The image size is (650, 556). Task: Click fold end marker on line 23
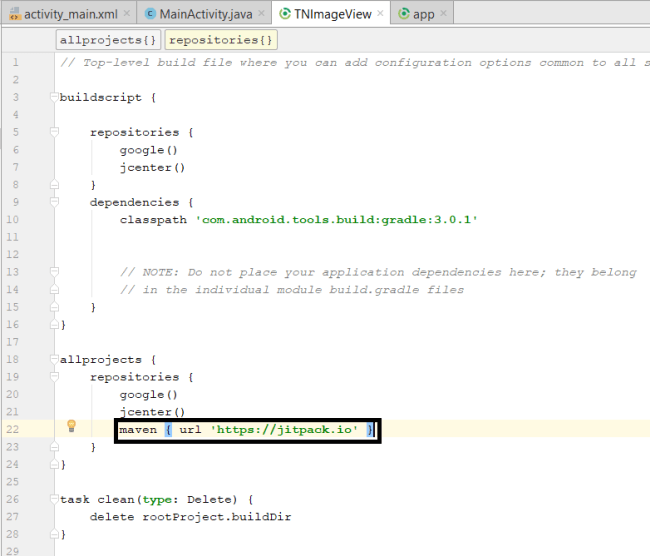pos(54,447)
